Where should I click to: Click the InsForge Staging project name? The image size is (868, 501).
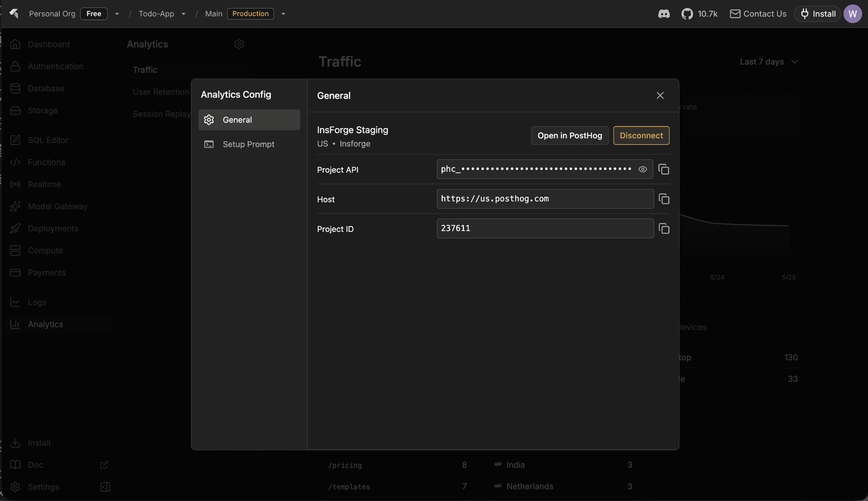click(x=353, y=130)
